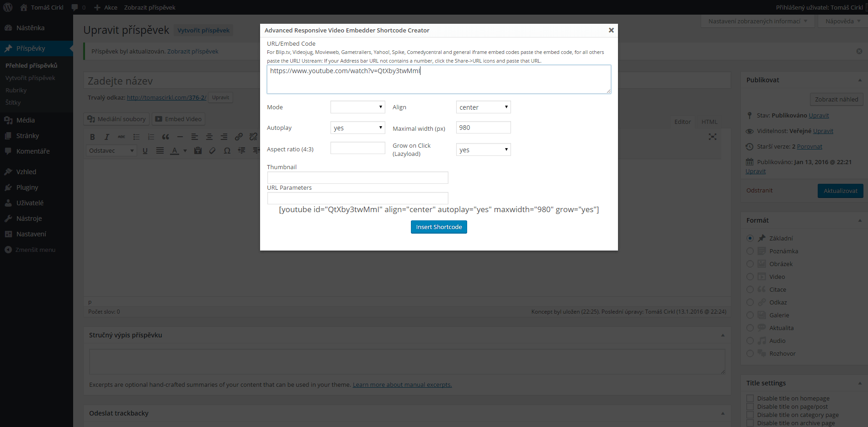Expand the Nápověda help panel
The width and height of the screenshot is (868, 427).
[x=843, y=21]
